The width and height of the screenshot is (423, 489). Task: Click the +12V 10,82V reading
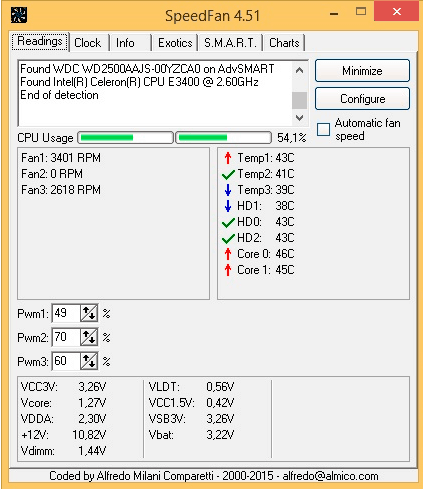click(63, 435)
